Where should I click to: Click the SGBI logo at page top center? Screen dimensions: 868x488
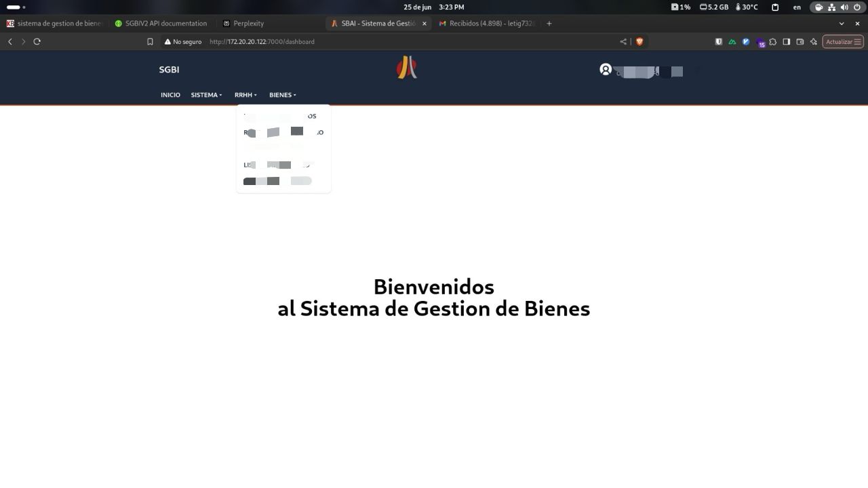click(x=406, y=67)
